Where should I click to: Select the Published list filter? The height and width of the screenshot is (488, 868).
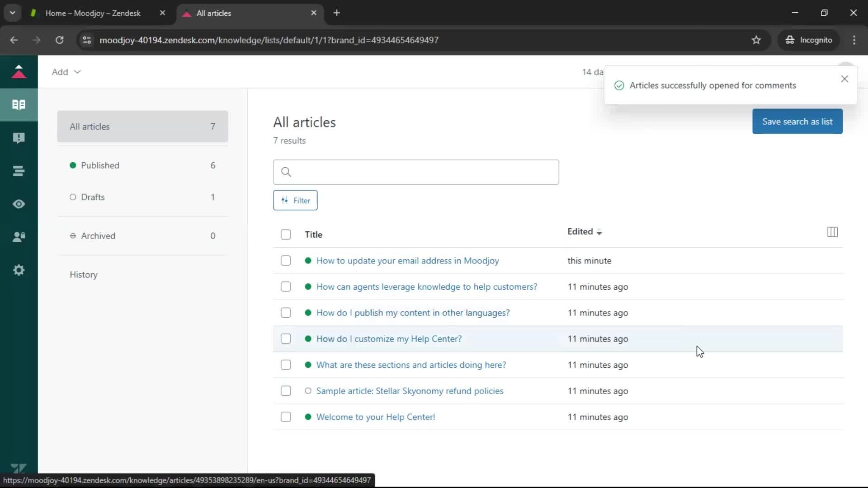pyautogui.click(x=142, y=165)
